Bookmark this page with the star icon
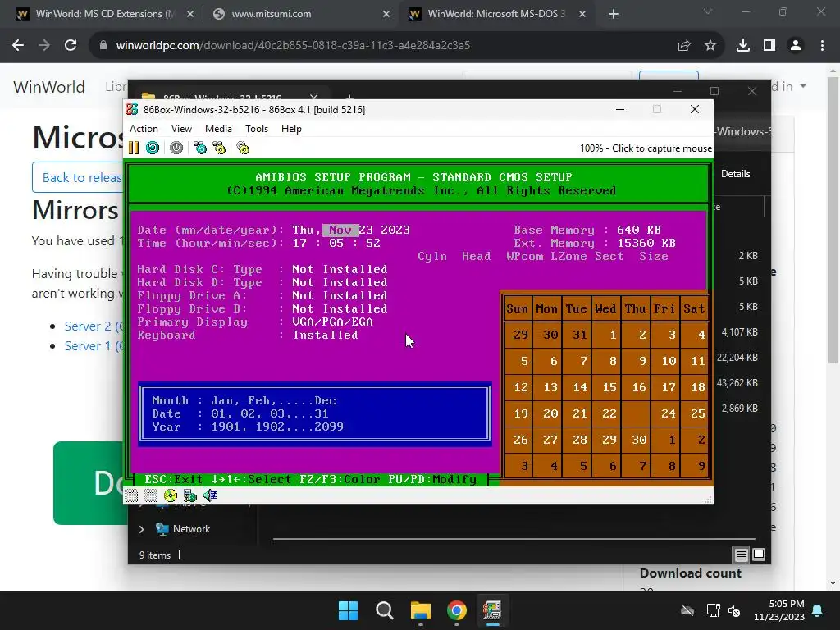The width and height of the screenshot is (840, 630). [x=710, y=46]
